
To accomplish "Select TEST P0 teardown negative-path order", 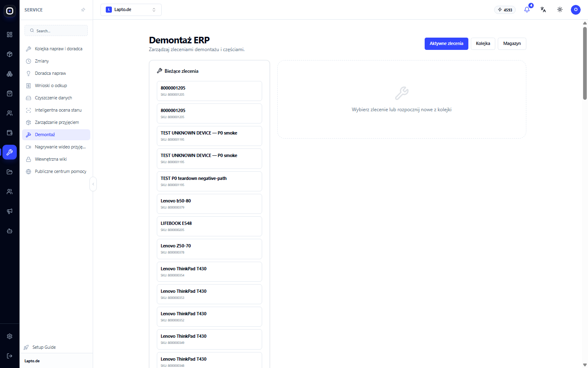I will tap(209, 181).
